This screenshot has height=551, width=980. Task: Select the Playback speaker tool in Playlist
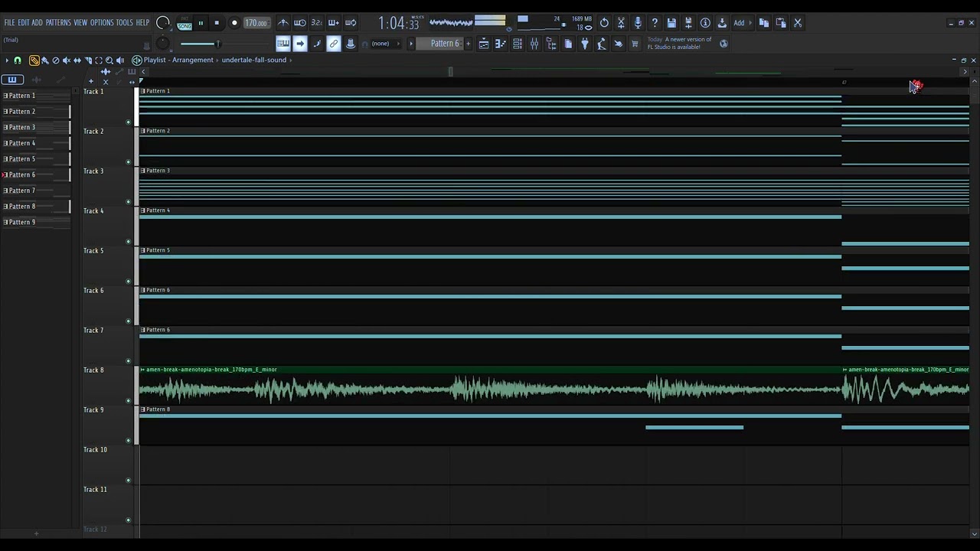pyautogui.click(x=119, y=60)
